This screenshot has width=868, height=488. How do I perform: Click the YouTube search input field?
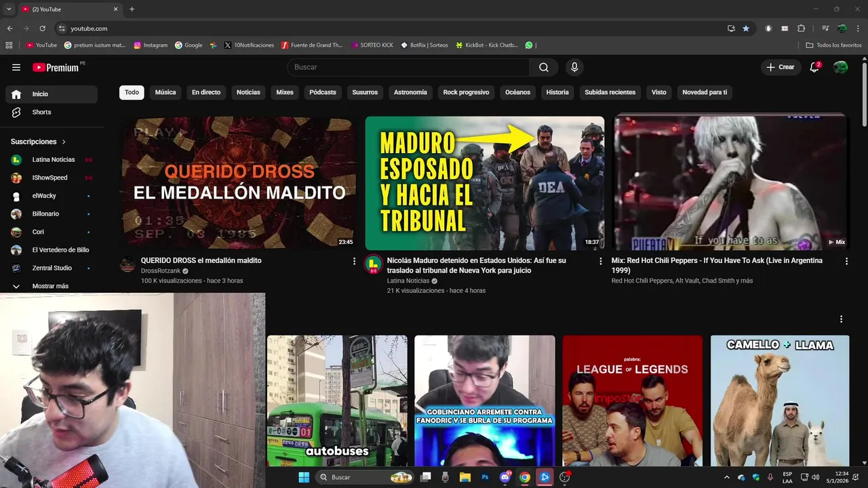tap(408, 67)
